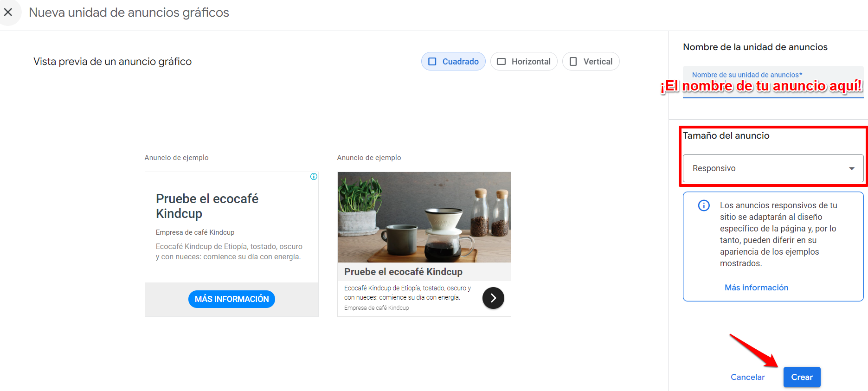Open the Responsivo ad size dropdown
The height and width of the screenshot is (391, 868).
tap(773, 168)
